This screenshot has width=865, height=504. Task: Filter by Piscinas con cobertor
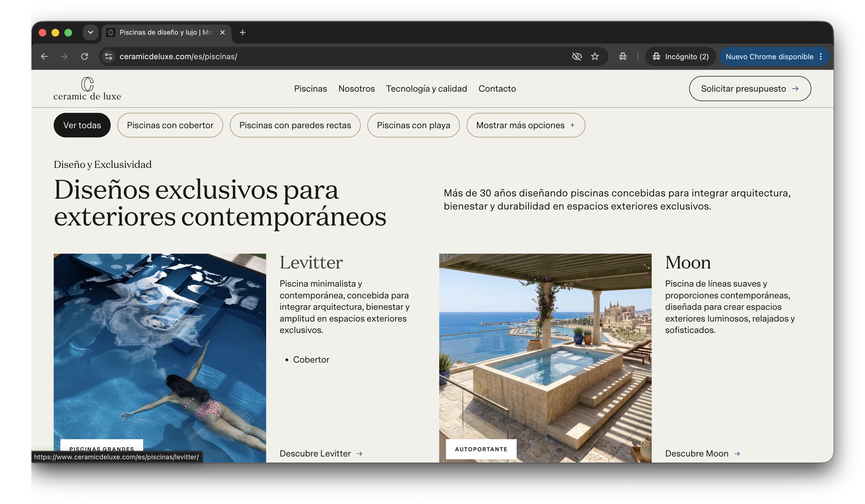click(170, 125)
